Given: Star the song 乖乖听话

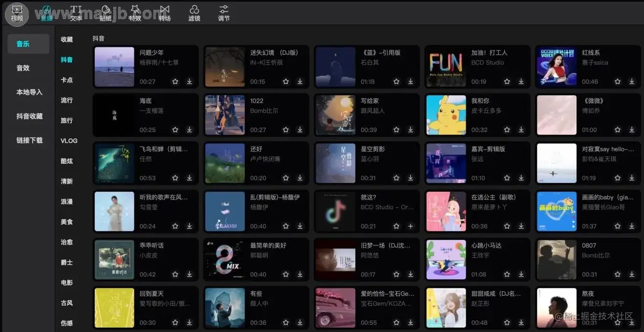Looking at the screenshot, I should (x=175, y=274).
